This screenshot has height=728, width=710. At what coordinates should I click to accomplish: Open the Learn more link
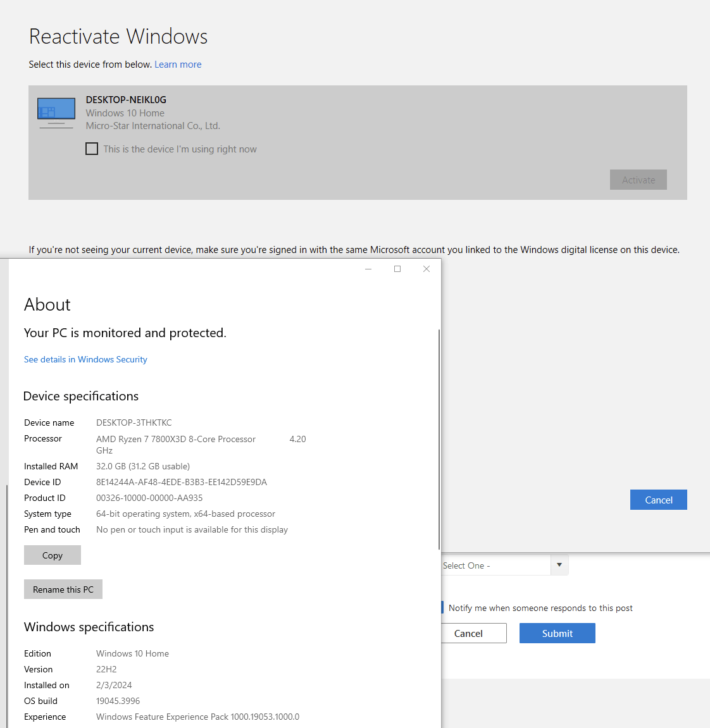tap(178, 65)
